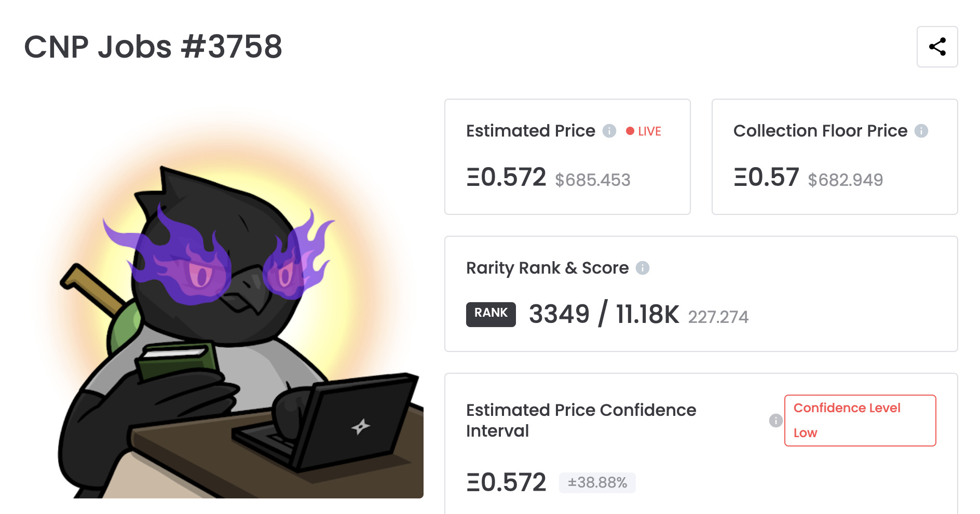Click the Estimated Price Confidence Interval heading
980x514 pixels.
click(581, 421)
